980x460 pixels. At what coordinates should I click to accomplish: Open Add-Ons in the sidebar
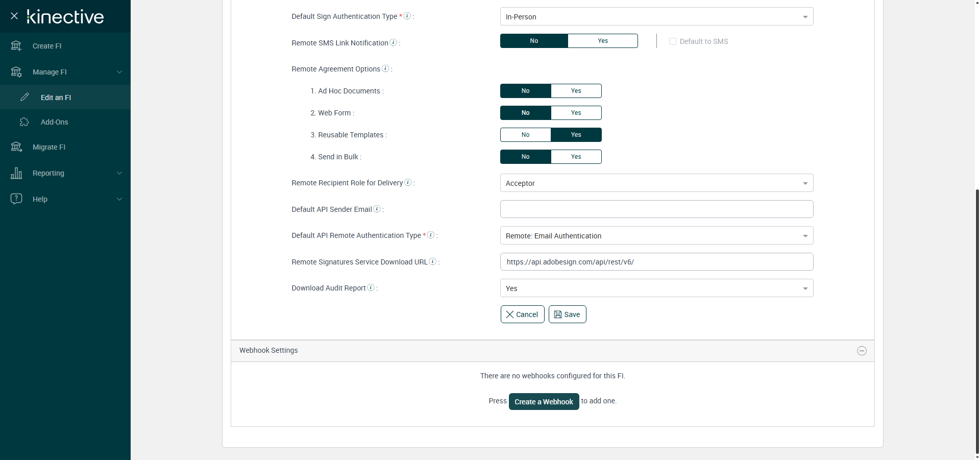(65, 122)
